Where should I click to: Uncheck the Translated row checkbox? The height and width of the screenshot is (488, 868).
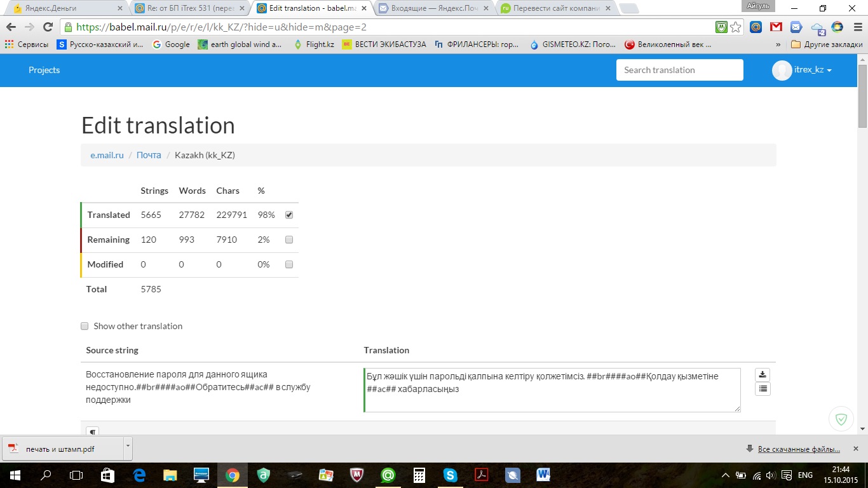(x=289, y=215)
